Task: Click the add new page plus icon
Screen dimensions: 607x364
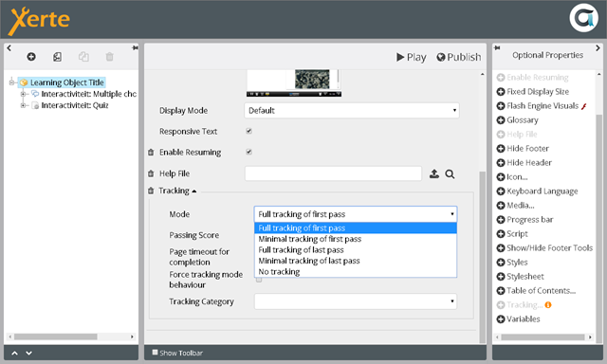Action: (x=31, y=57)
